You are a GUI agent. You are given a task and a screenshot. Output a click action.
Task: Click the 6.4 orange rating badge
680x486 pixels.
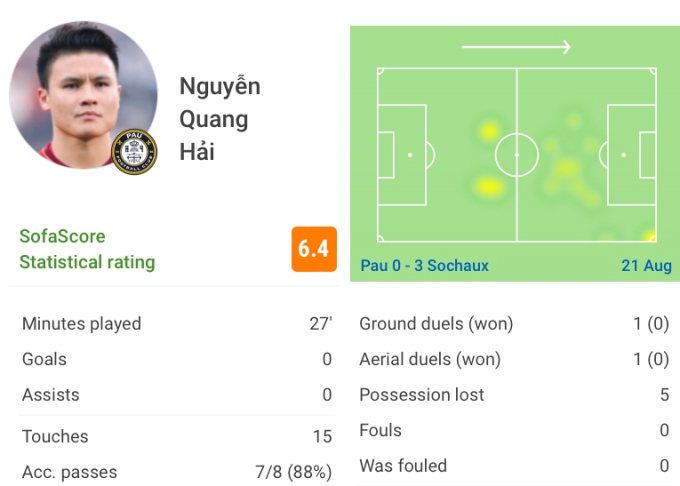tap(314, 249)
